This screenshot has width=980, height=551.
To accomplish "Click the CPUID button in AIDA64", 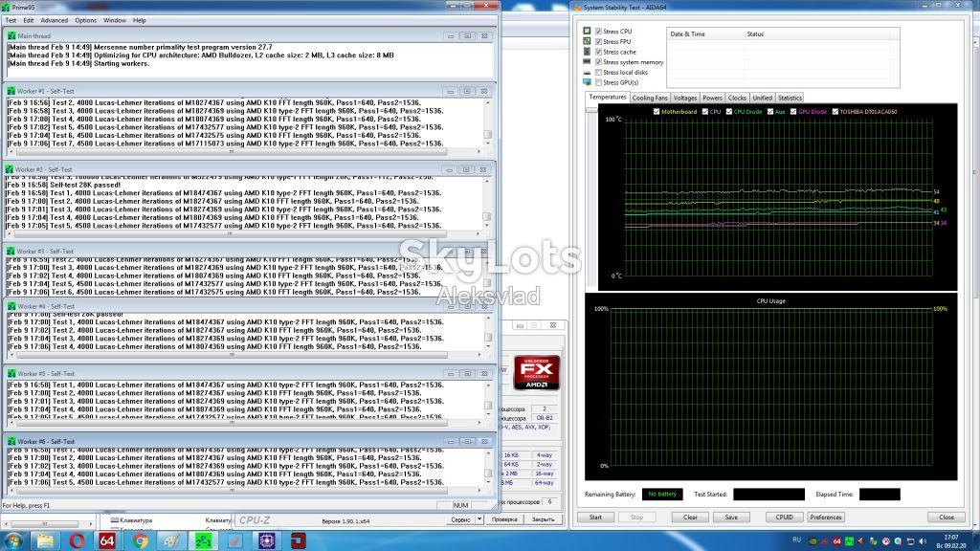I will click(x=785, y=518).
